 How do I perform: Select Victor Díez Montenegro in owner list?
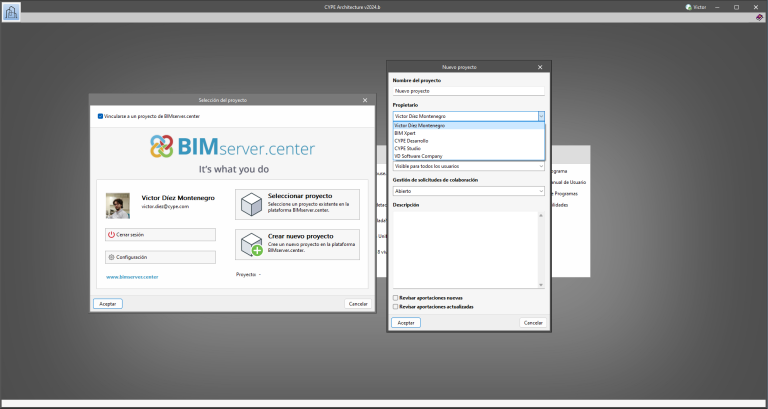pos(469,125)
